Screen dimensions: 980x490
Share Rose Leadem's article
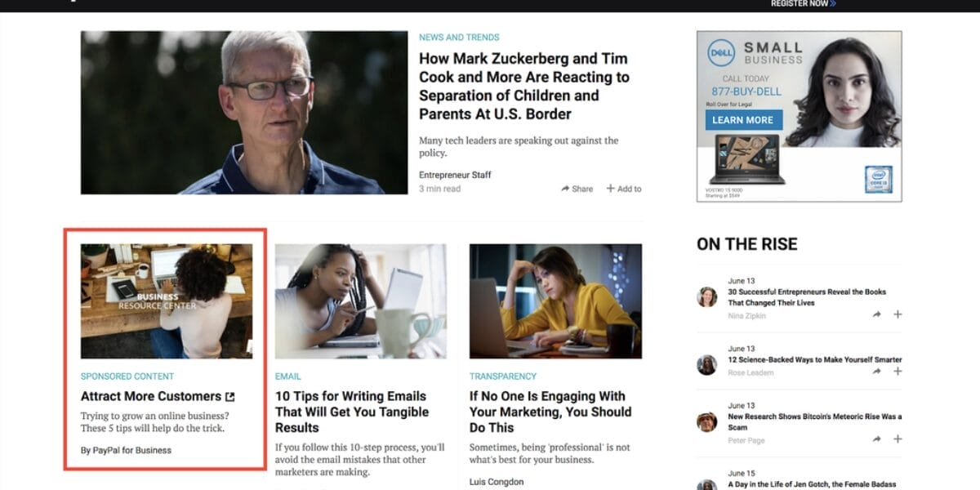pyautogui.click(x=877, y=371)
